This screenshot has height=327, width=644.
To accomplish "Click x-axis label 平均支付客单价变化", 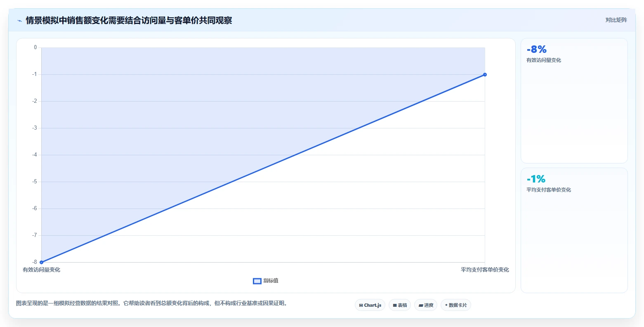I will (x=485, y=270).
